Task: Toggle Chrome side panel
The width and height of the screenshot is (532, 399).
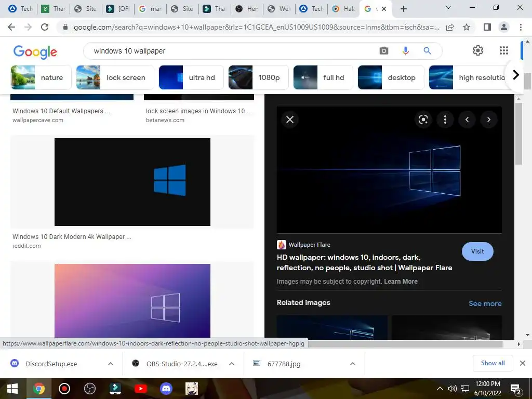Action: [487, 27]
